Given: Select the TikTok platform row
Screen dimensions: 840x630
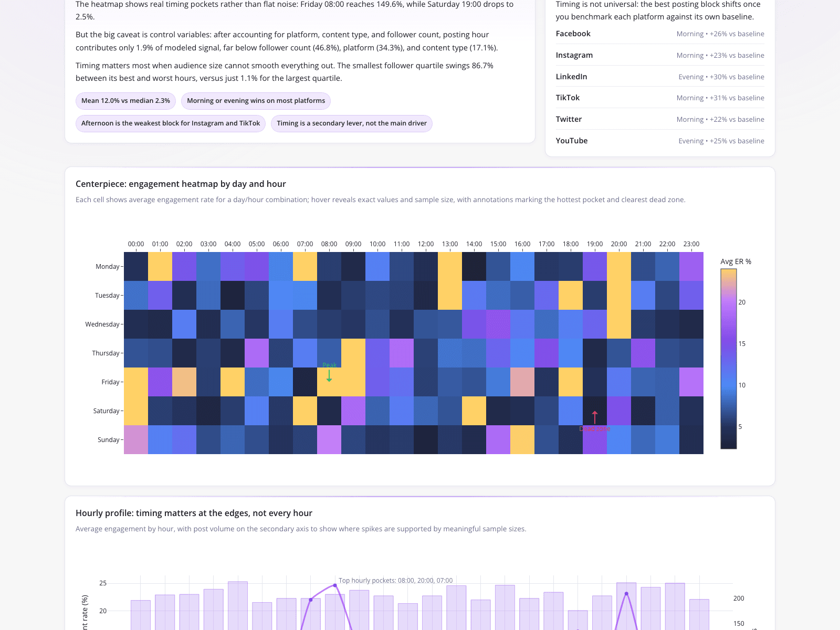Looking at the screenshot, I should [660, 98].
